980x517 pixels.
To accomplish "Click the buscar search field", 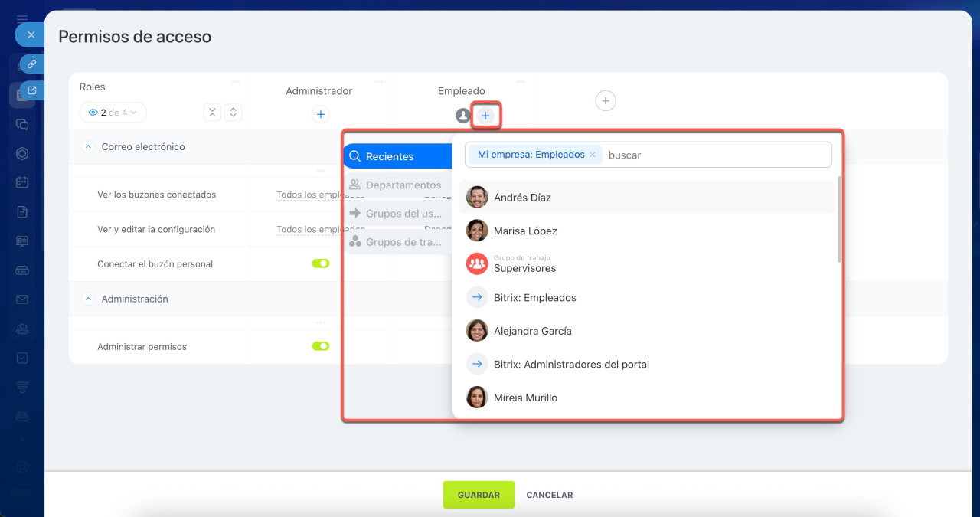I will click(x=716, y=155).
